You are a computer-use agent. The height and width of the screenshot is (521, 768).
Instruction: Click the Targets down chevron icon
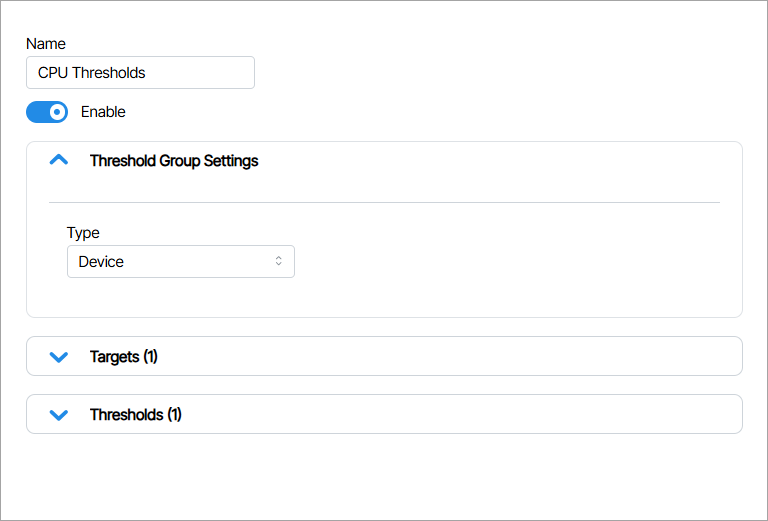59,357
